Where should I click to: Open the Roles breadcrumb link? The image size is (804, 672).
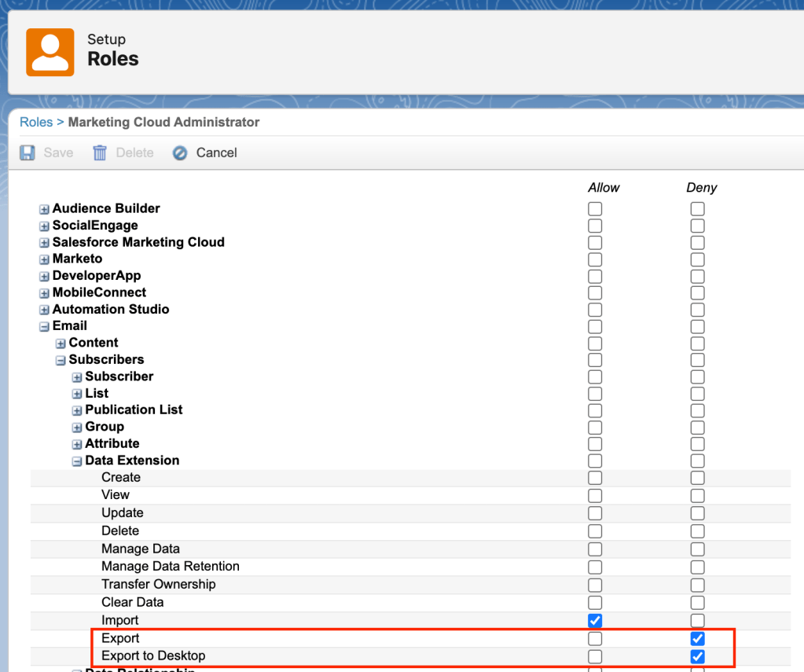click(35, 122)
